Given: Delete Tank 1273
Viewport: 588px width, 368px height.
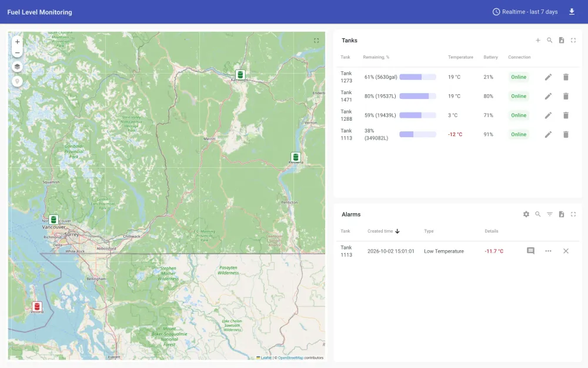Looking at the screenshot, I should click(x=566, y=77).
